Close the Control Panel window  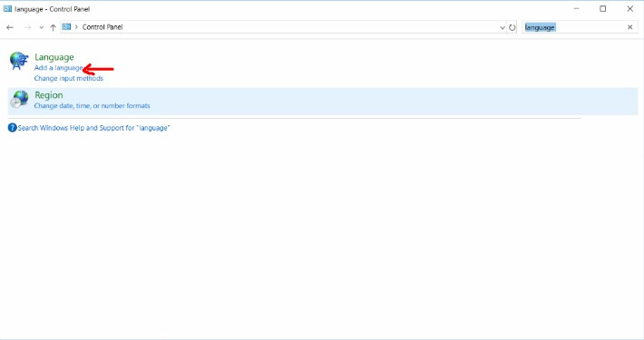[629, 9]
